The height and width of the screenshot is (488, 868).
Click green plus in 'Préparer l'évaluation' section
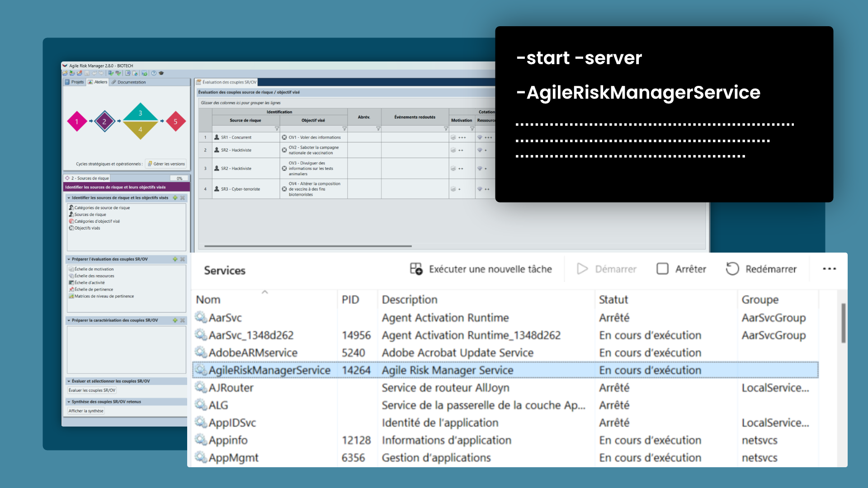pos(175,259)
